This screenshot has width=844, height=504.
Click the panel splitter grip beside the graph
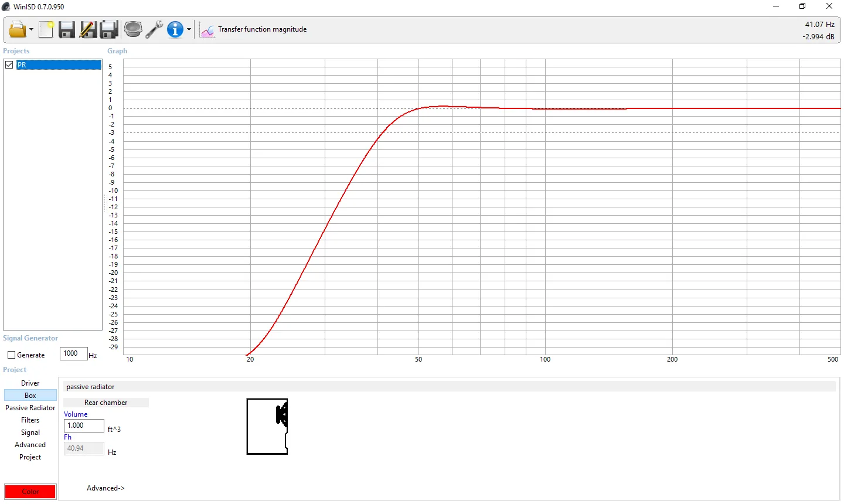point(105,202)
